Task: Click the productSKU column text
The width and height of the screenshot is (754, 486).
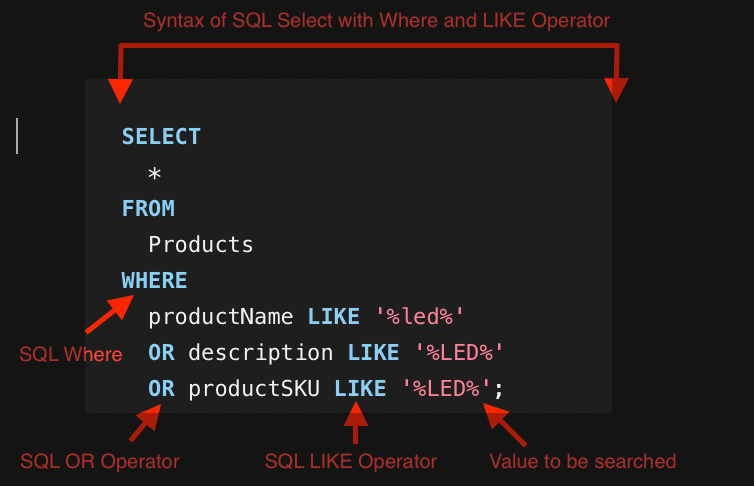Action: 254,389
